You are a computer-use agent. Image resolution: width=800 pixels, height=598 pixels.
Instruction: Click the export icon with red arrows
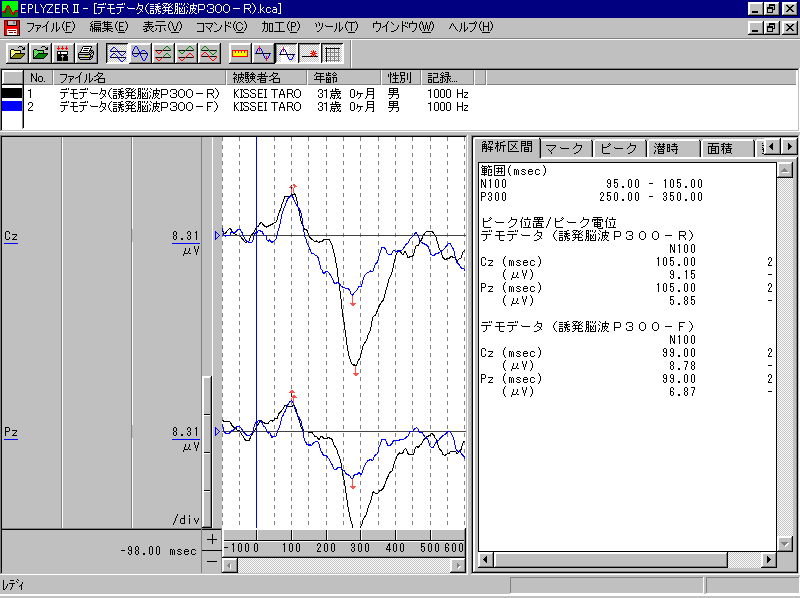(x=63, y=53)
